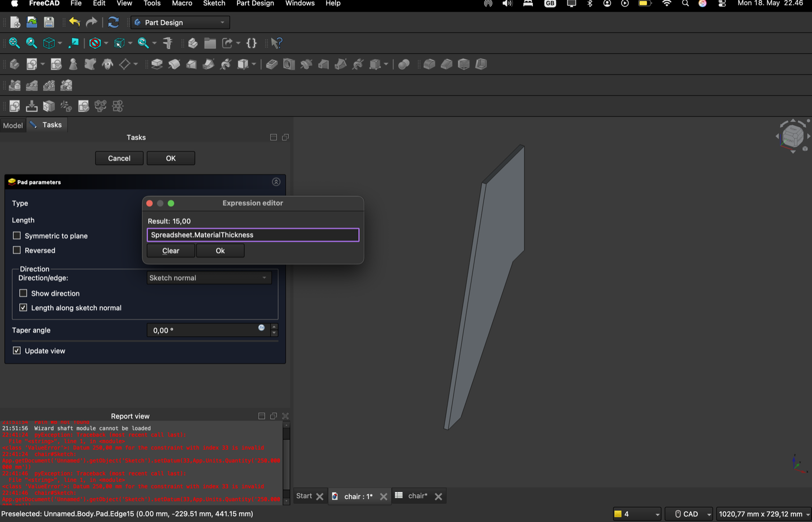Click the Macro braces icon
This screenshot has height=522, width=812.
pyautogui.click(x=252, y=43)
